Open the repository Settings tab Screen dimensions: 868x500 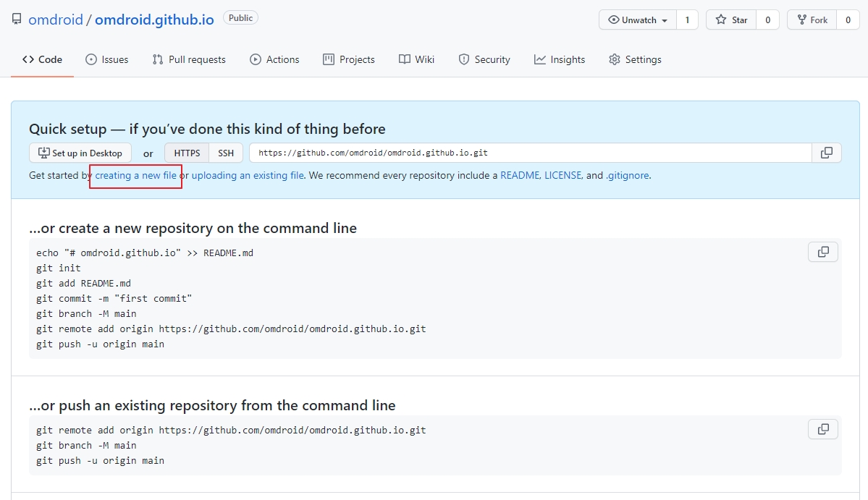(x=635, y=59)
